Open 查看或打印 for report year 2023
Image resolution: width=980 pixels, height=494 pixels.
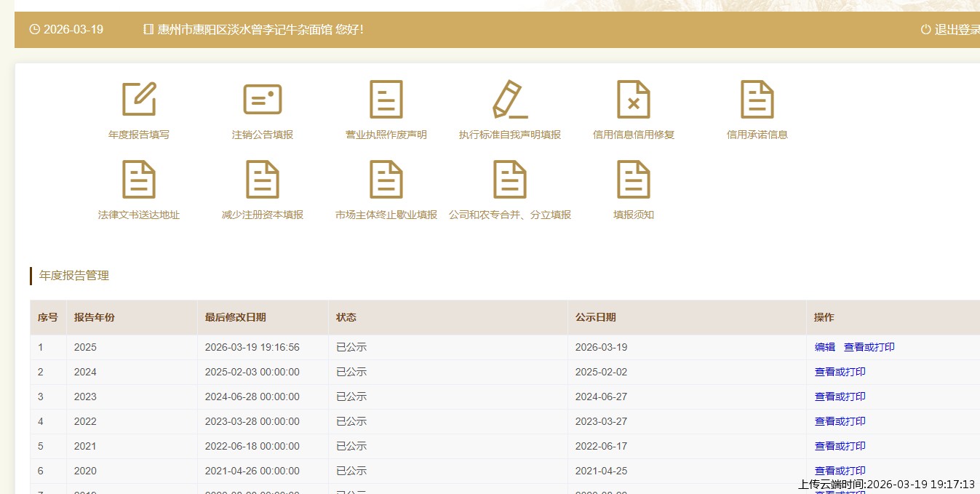840,397
